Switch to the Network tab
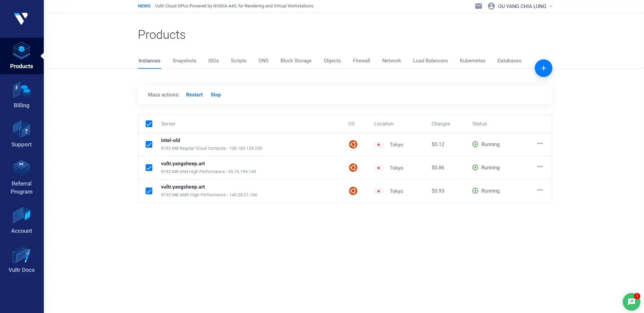 (x=392, y=61)
